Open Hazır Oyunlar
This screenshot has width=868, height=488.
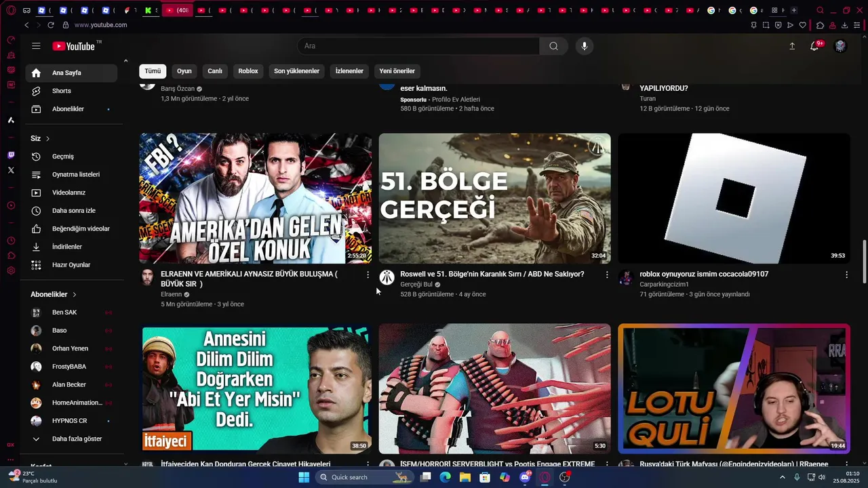pos(71,265)
